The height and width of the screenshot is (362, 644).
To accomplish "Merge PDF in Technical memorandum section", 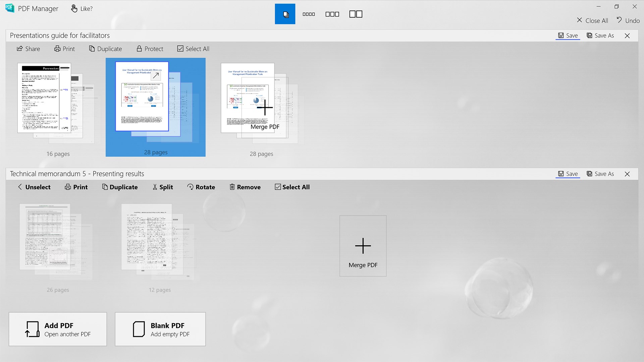I will point(363,246).
